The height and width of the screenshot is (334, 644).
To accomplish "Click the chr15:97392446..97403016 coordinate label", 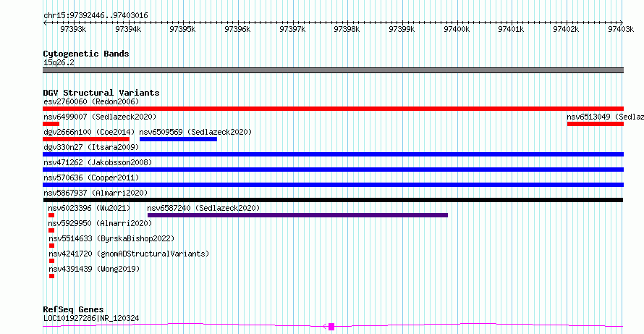I will pyautogui.click(x=96, y=16).
